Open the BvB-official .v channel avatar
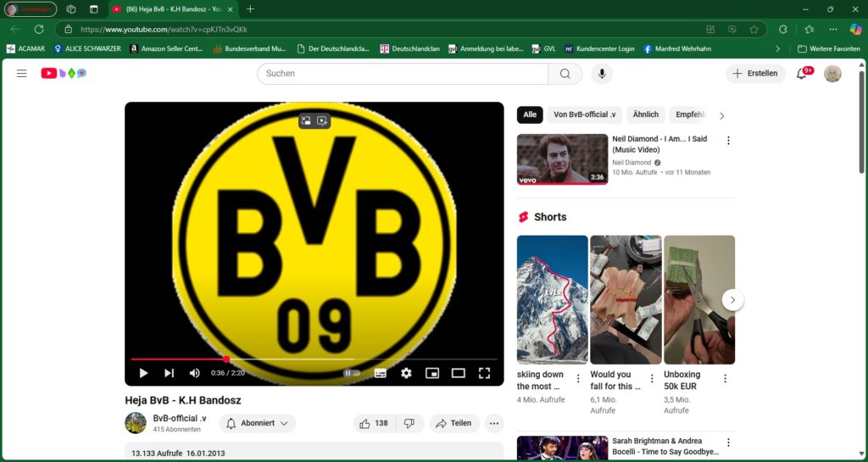 coord(136,423)
